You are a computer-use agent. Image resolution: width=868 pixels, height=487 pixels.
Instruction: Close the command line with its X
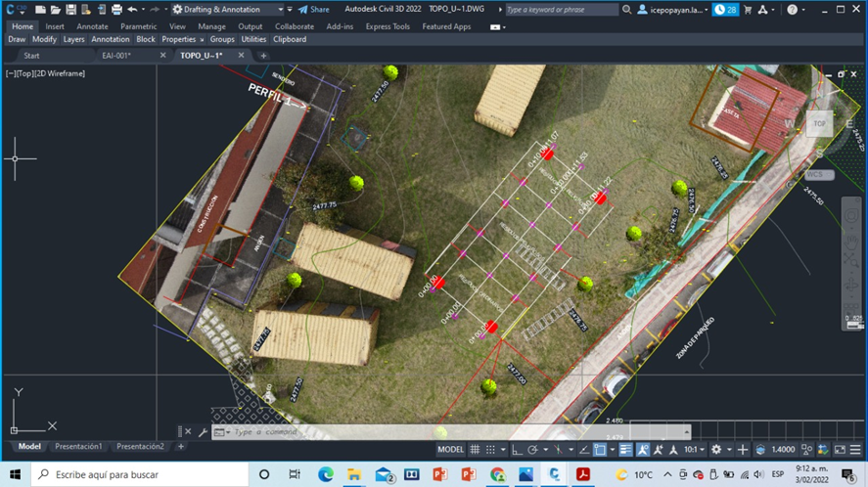click(x=188, y=431)
